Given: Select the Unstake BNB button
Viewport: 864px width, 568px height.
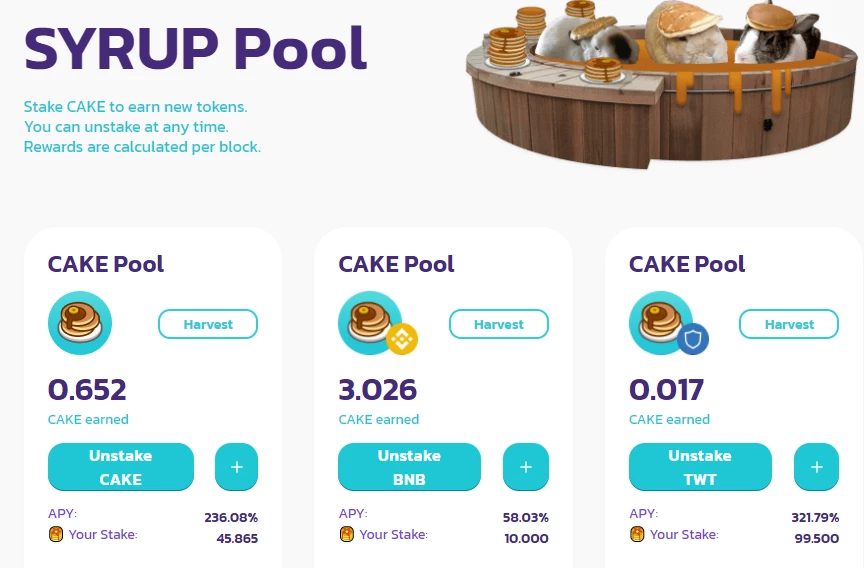Looking at the screenshot, I should click(x=409, y=467).
